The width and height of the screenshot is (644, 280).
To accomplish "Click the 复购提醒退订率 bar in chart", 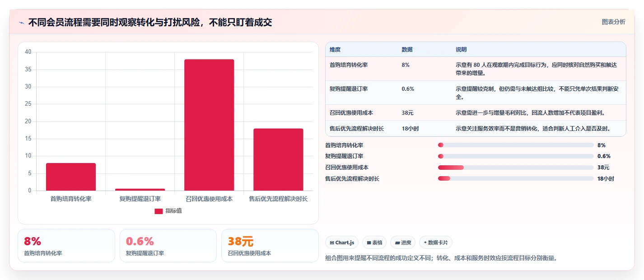I will [140, 190].
